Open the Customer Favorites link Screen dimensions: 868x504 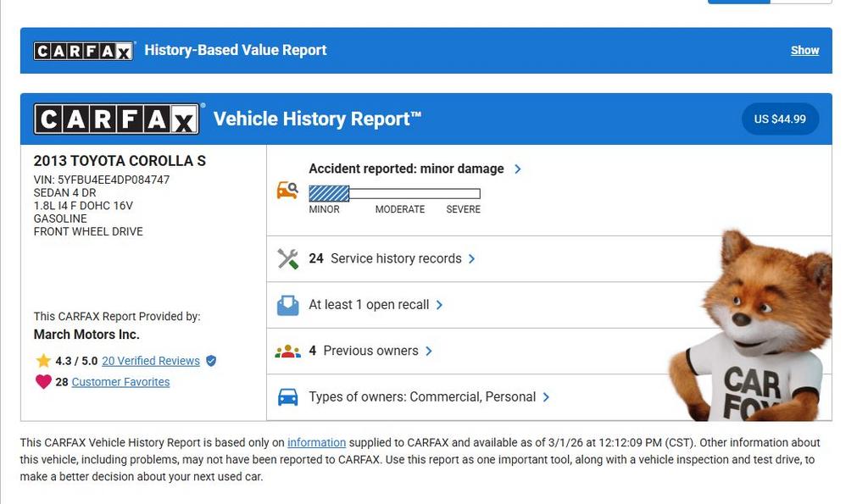click(x=120, y=382)
